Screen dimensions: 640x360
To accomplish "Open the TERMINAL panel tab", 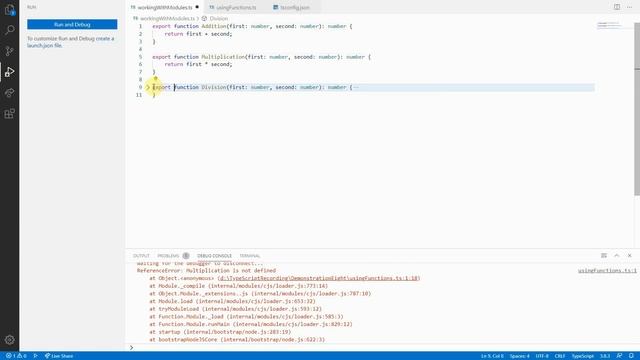I will tap(250, 256).
